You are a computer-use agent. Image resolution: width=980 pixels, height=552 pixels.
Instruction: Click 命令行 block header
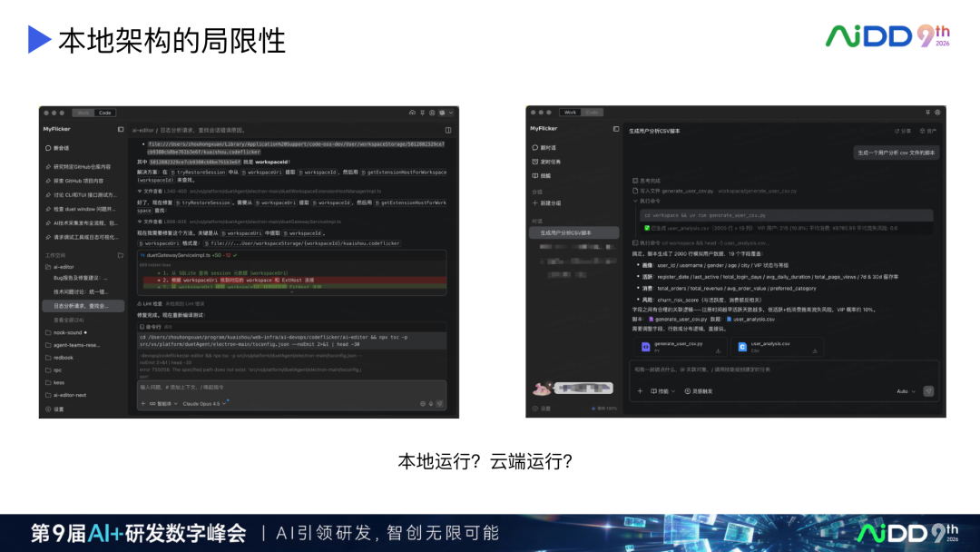click(x=292, y=326)
